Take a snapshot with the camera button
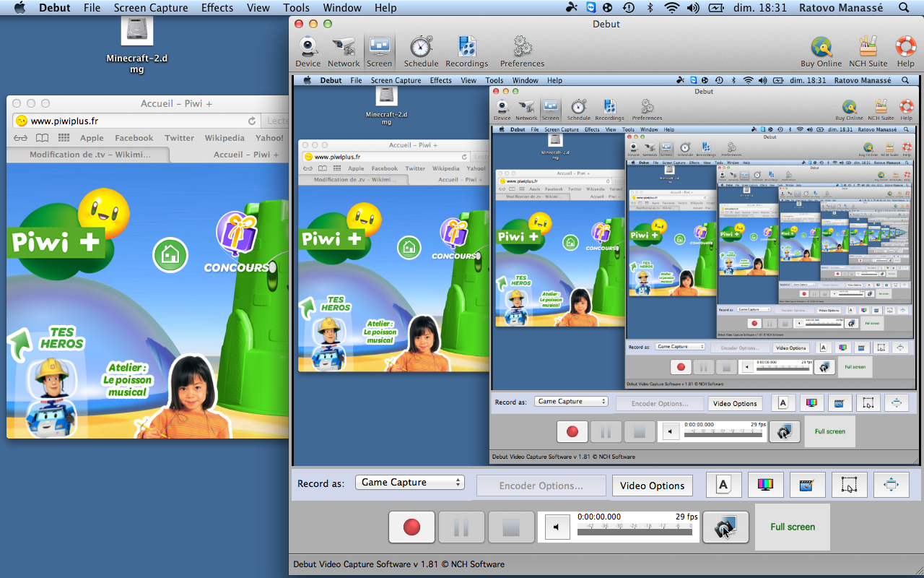Image resolution: width=924 pixels, height=578 pixels. click(725, 527)
